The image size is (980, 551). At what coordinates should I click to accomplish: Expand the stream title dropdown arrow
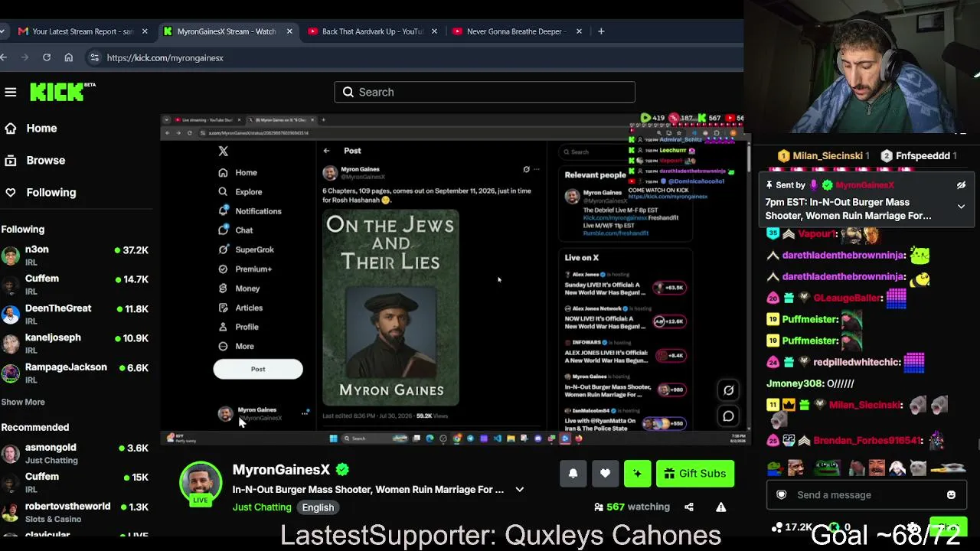click(x=519, y=490)
